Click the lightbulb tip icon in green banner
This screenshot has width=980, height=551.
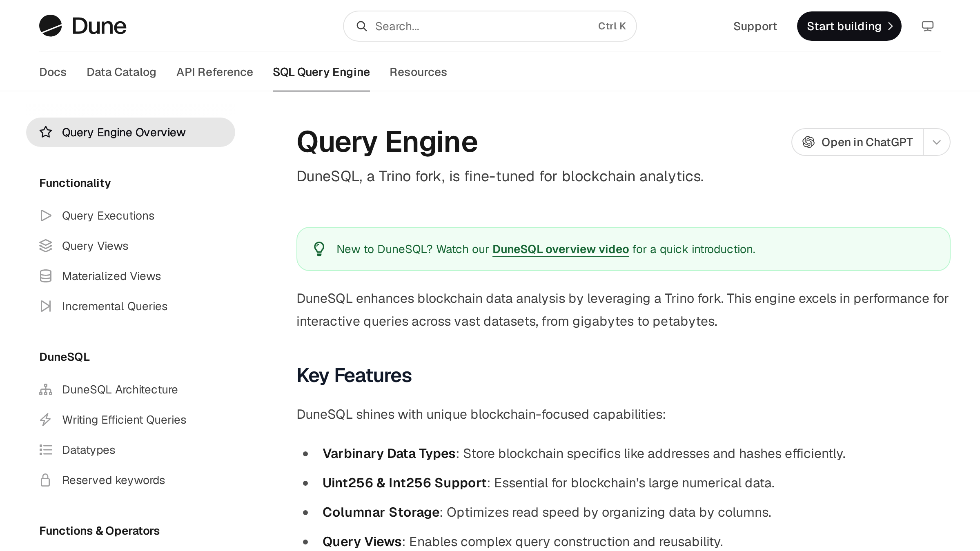[319, 249]
